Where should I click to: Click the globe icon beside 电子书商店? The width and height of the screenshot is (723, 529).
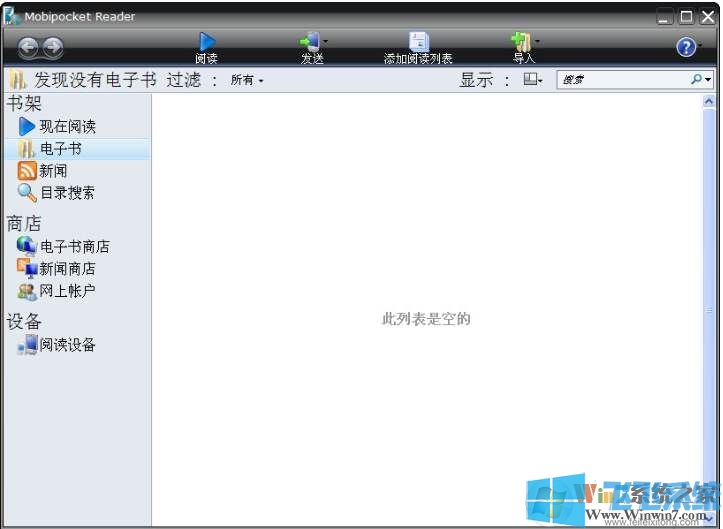(27, 246)
